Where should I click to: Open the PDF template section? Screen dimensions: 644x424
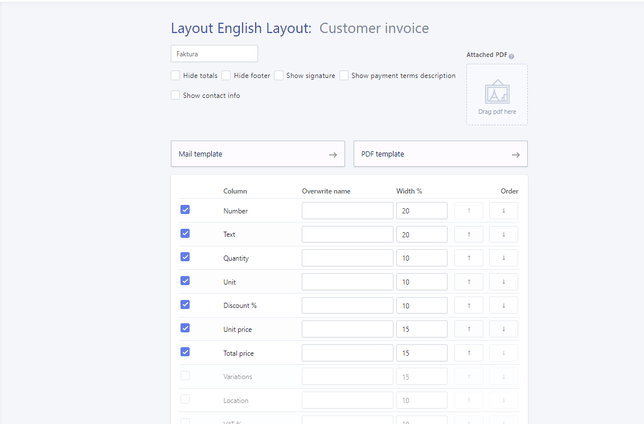(x=440, y=154)
